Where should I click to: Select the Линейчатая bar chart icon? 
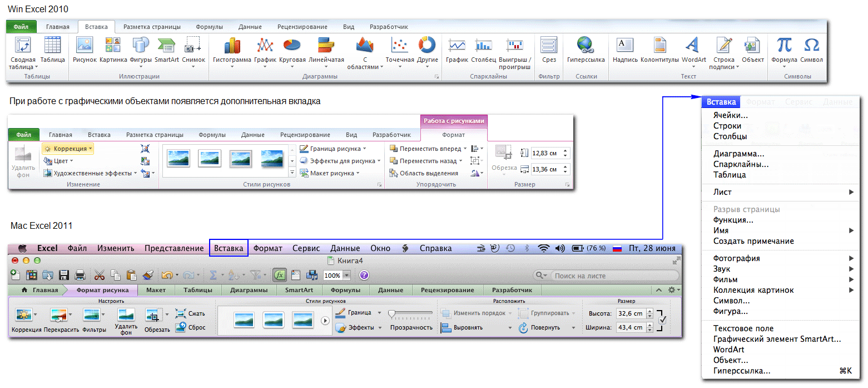coord(326,45)
